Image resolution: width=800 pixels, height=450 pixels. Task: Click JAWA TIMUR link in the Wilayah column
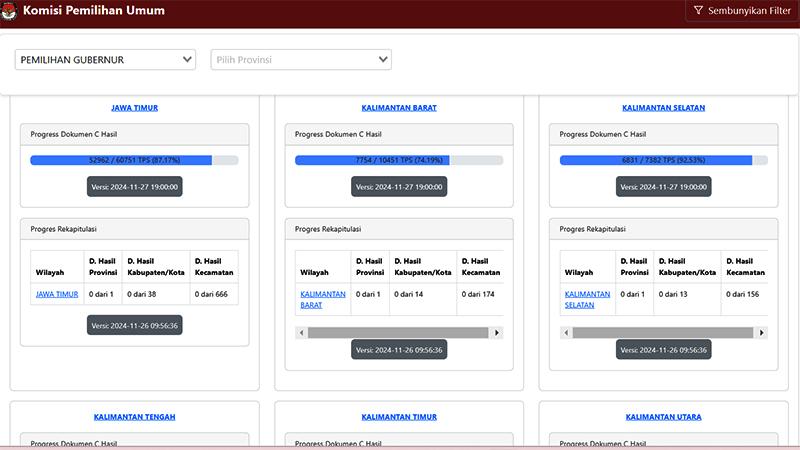point(57,294)
